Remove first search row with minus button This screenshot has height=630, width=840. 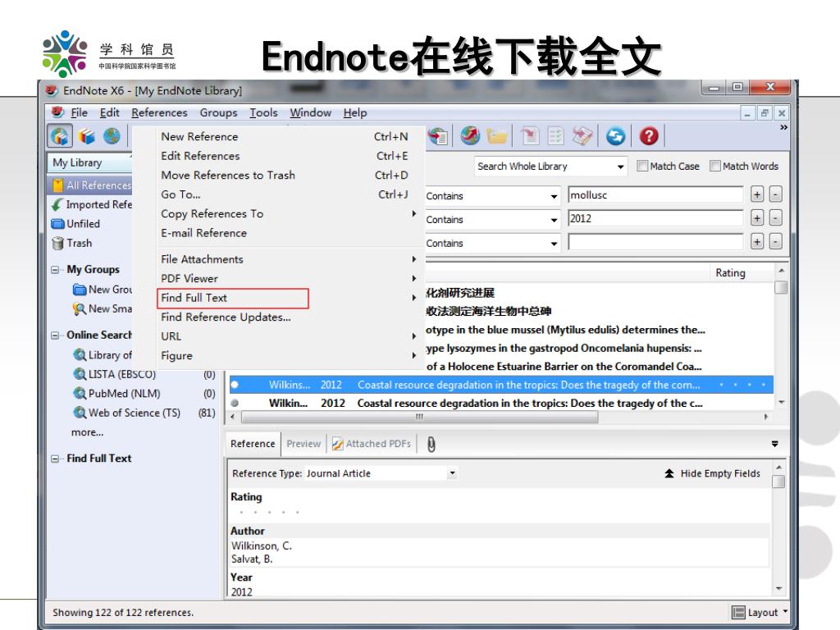coord(775,194)
